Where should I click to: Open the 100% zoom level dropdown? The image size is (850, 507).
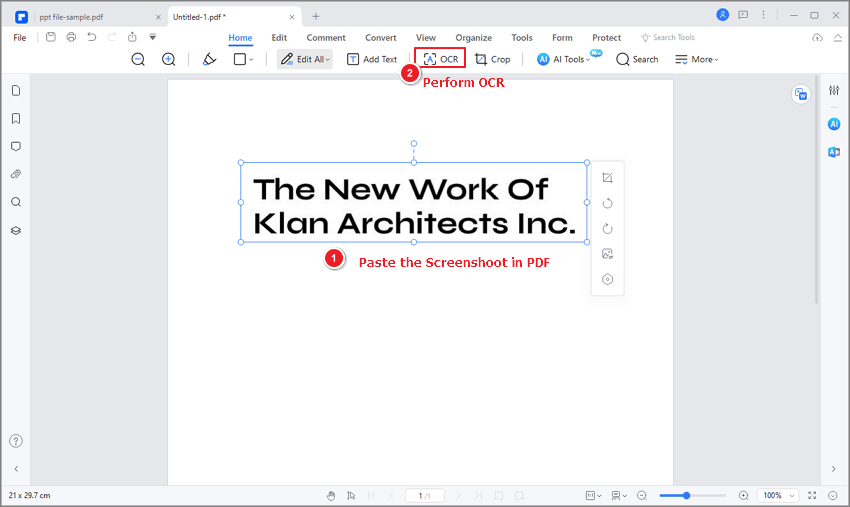778,496
